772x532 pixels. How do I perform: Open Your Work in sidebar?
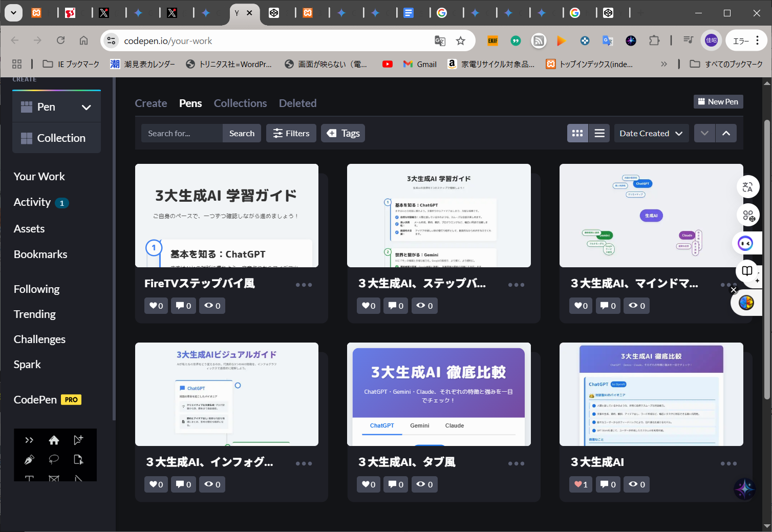coord(39,177)
